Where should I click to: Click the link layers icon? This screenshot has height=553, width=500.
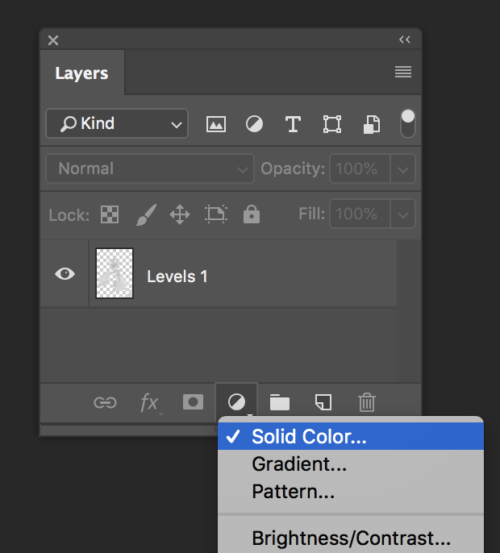(105, 402)
